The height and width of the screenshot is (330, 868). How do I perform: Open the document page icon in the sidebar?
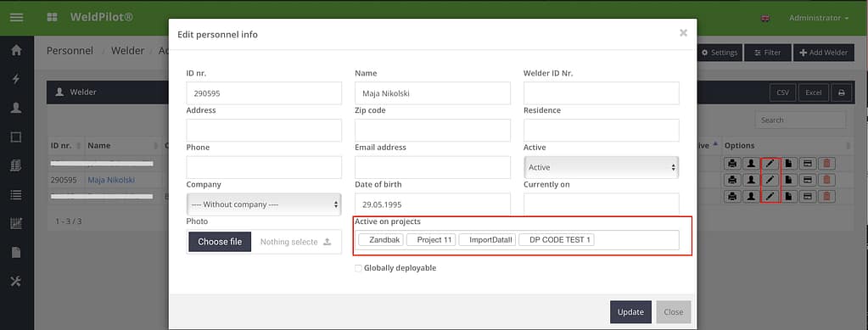16,252
